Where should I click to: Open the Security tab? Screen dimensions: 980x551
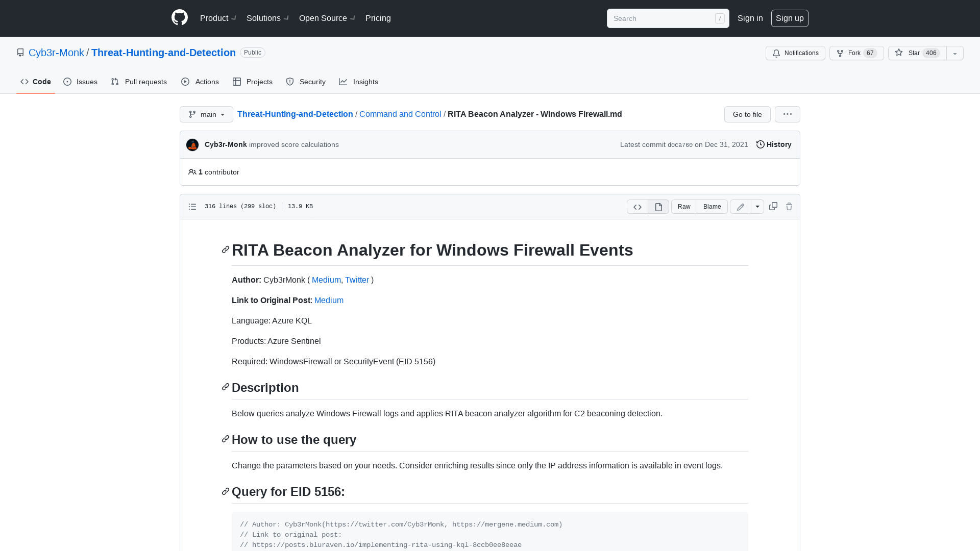point(306,82)
